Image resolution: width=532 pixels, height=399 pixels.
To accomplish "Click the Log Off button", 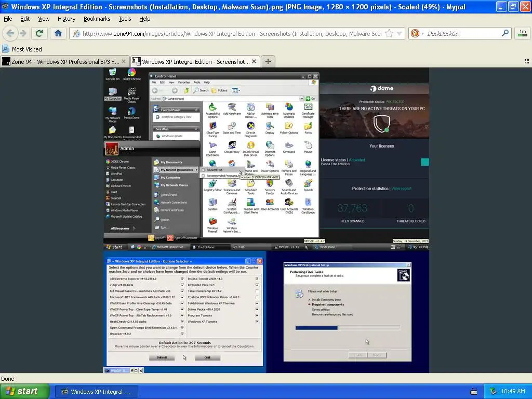I will (x=156, y=238).
